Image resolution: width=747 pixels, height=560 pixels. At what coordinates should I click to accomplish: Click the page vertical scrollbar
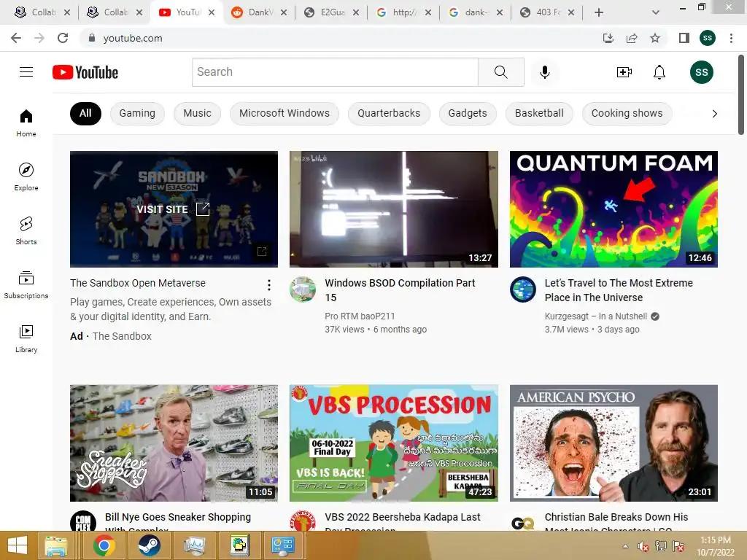741,96
